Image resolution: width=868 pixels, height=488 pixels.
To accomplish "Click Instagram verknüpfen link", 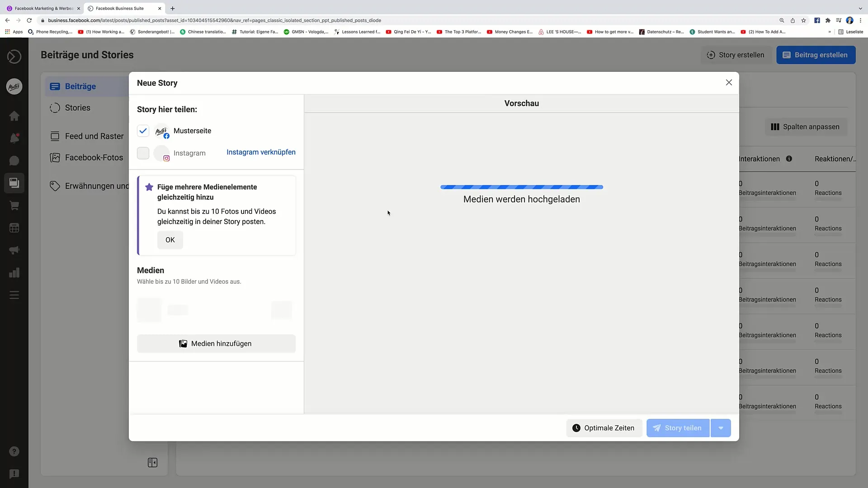I will pos(261,152).
